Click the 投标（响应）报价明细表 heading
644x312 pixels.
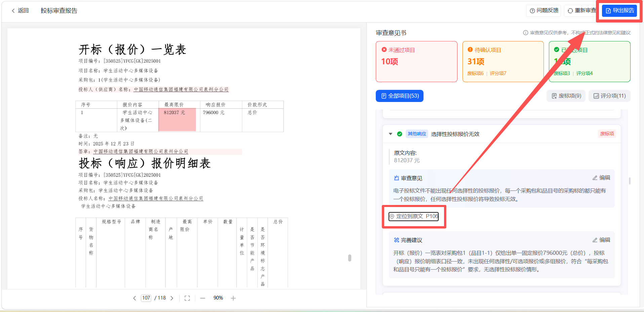145,164
